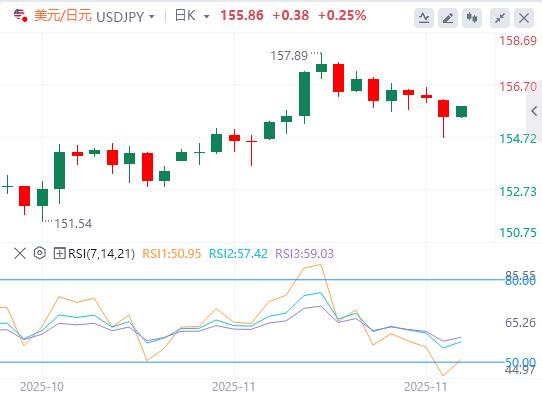Switch chart style with candlestick icon
The width and height of the screenshot is (542, 398).
pyautogui.click(x=472, y=18)
